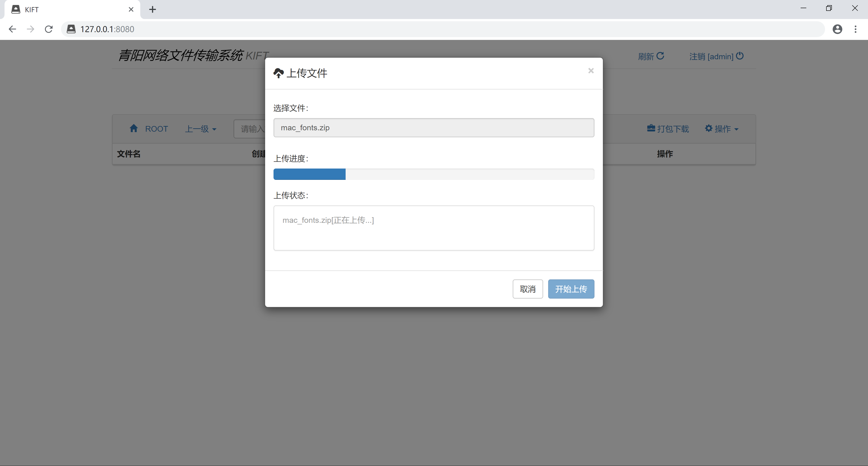Open Chrome's three-dot browser menu

[856, 29]
